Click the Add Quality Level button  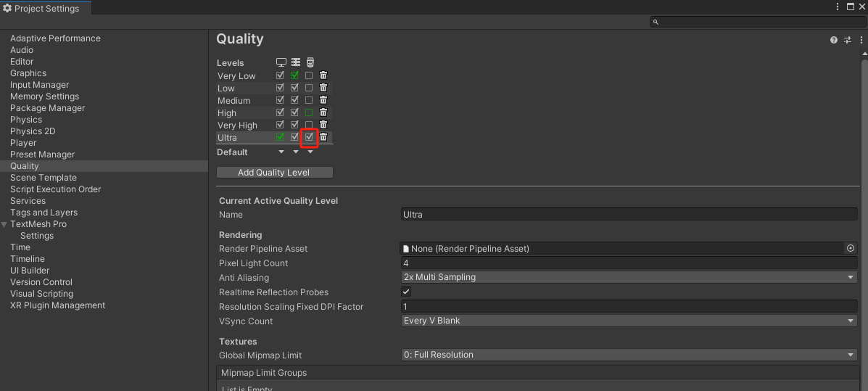coord(275,172)
